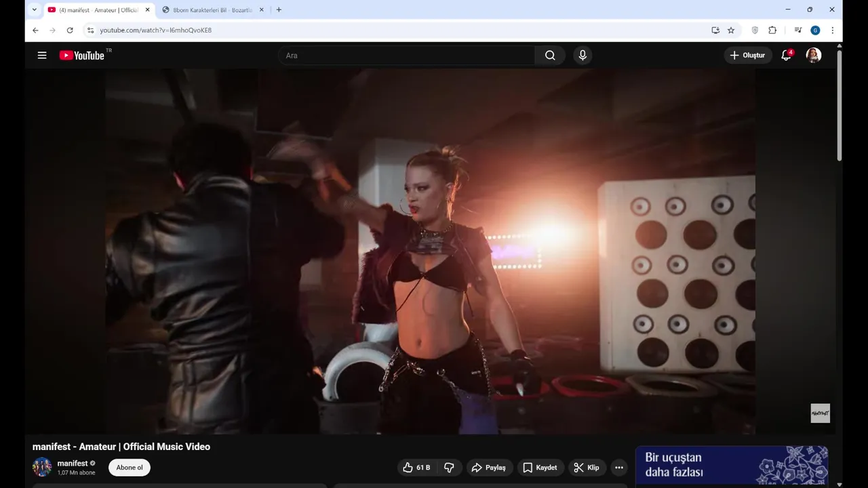
Task: Click the Oluştur create button
Action: coord(747,56)
